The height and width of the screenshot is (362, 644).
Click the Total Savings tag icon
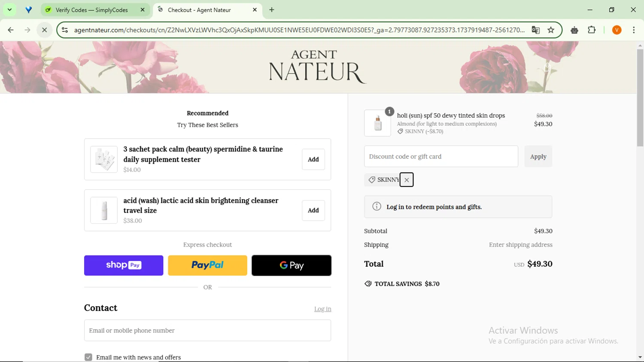coord(368,284)
